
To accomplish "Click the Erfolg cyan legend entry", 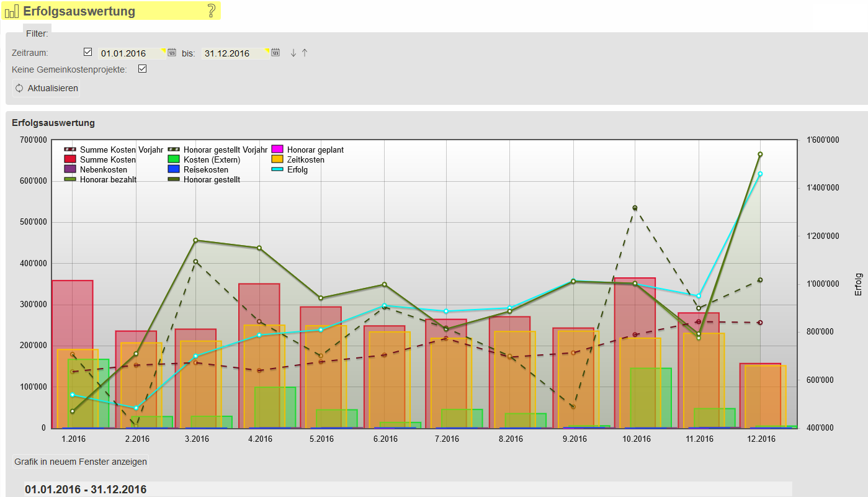I will (x=297, y=169).
